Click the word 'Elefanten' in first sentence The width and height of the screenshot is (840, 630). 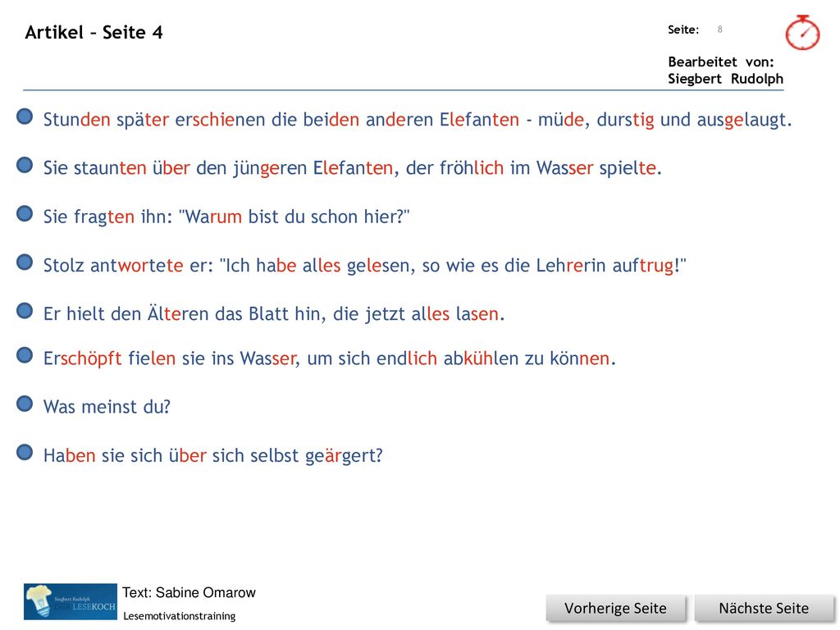[479, 120]
